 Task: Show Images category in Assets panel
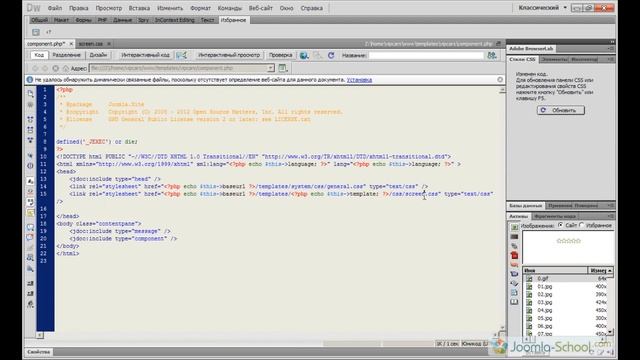[514, 227]
